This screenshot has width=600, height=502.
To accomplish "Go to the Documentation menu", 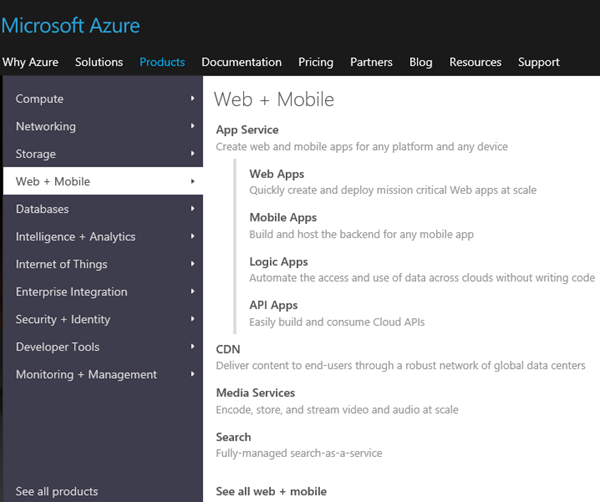I will click(241, 62).
